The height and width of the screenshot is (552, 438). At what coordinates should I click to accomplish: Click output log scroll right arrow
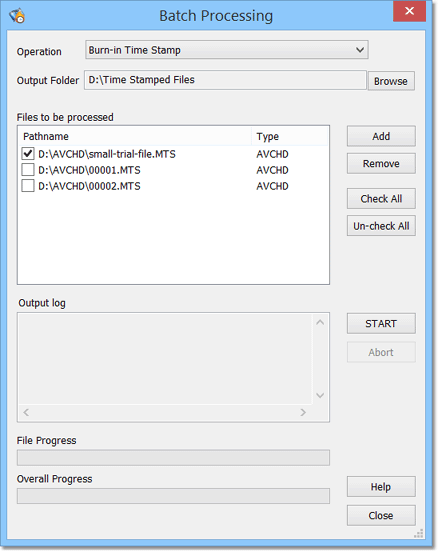(303, 412)
